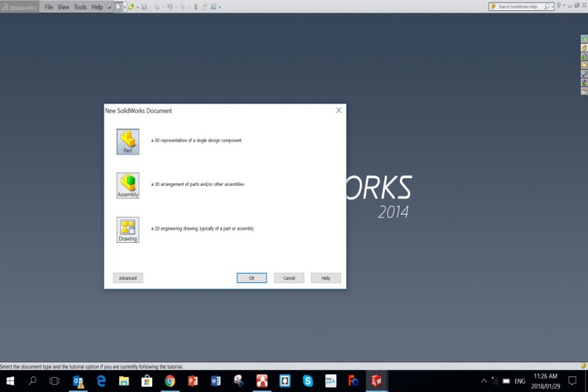The height and width of the screenshot is (392, 588).
Task: Click text '3D arrangement of parts and/or other assemblies'
Action: 199,184
